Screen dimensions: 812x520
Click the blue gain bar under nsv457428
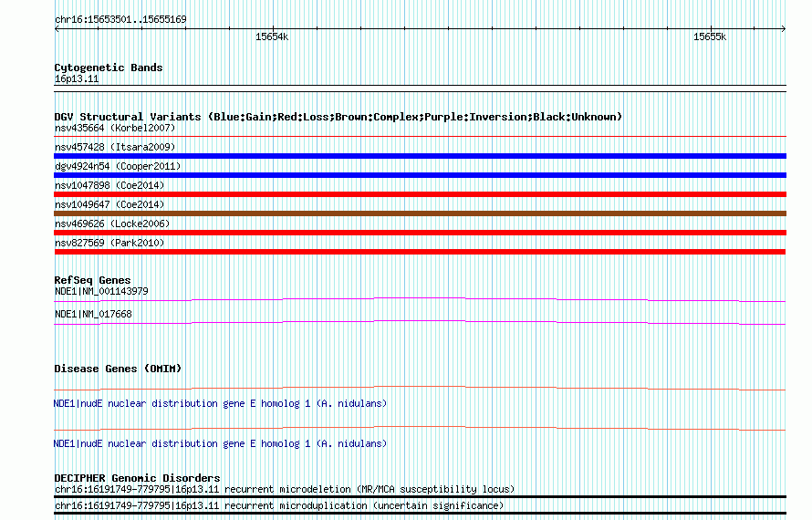coord(420,156)
